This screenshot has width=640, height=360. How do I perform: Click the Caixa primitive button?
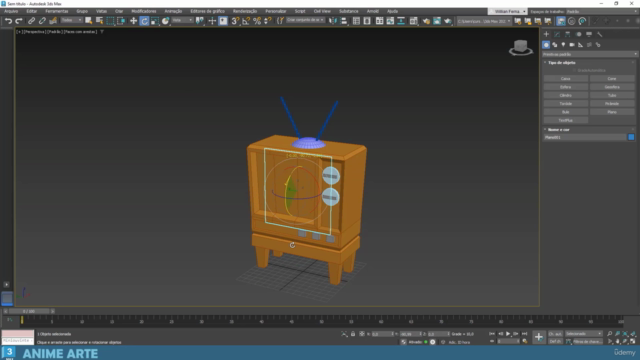click(x=566, y=78)
